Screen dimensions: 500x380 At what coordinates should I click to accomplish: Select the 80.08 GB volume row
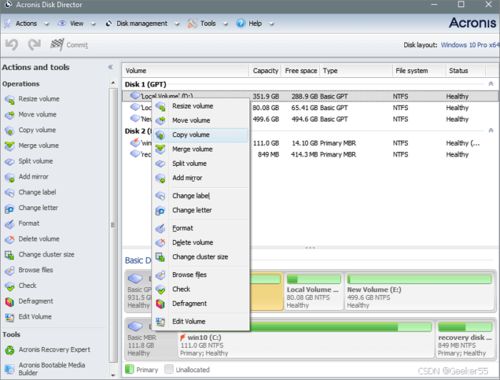click(x=310, y=108)
